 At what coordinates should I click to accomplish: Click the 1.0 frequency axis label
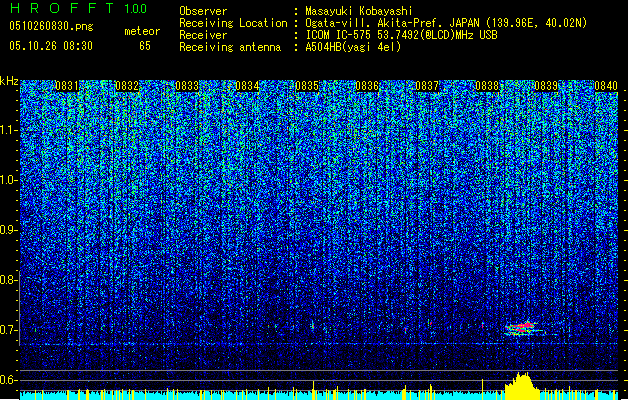9,180
